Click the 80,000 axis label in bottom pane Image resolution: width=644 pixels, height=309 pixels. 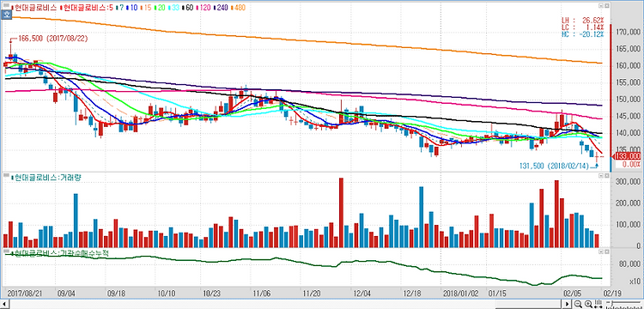[630, 264]
